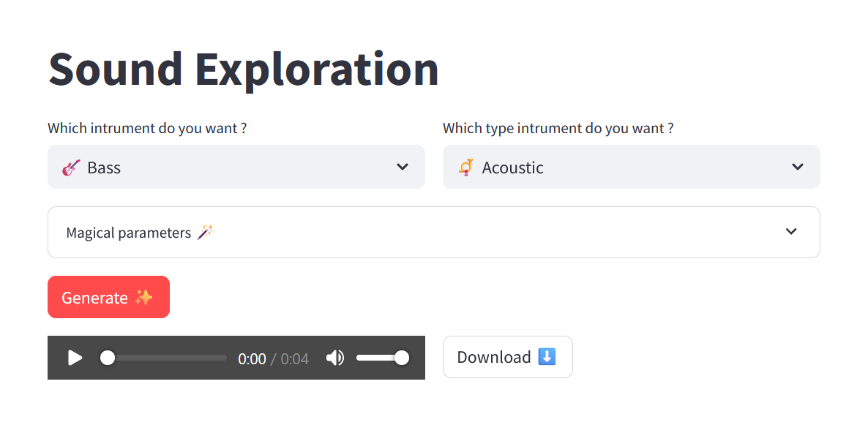Click the Sound Exploration heading

pyautogui.click(x=243, y=69)
